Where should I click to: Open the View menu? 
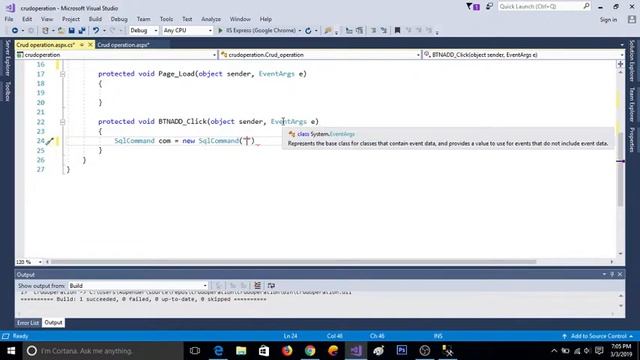point(47,19)
